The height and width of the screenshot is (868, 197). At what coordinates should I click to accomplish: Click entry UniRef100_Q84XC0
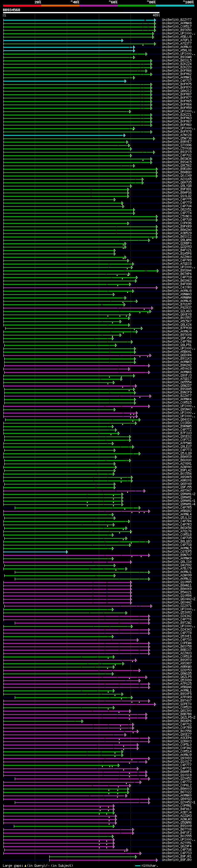coord(177,419)
